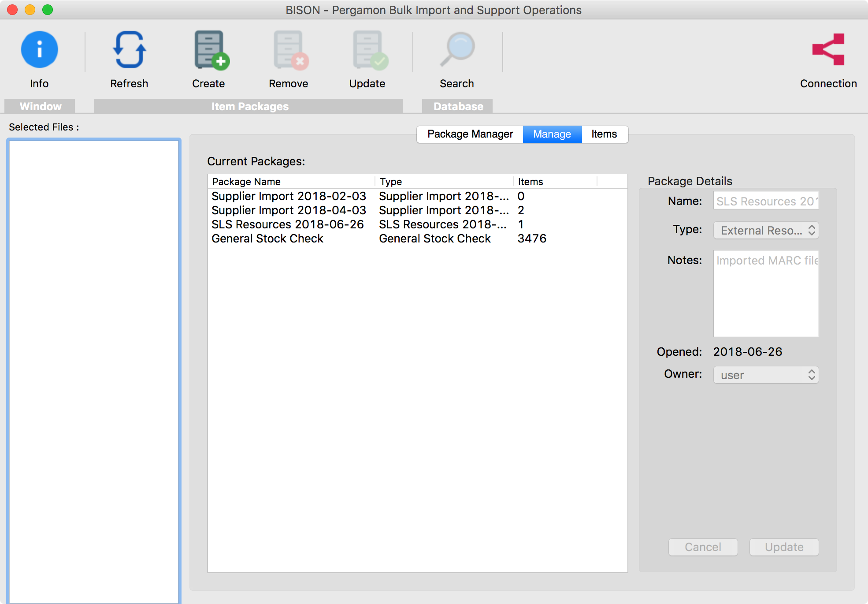Click the 3476 items count cell
This screenshot has width=868, height=604.
coord(532,239)
